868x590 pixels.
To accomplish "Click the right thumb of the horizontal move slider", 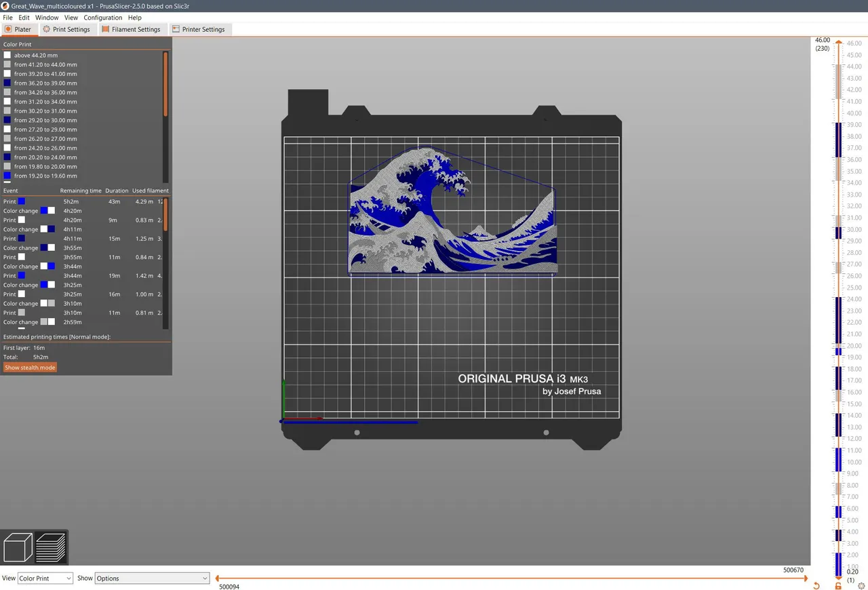I will tap(806, 578).
